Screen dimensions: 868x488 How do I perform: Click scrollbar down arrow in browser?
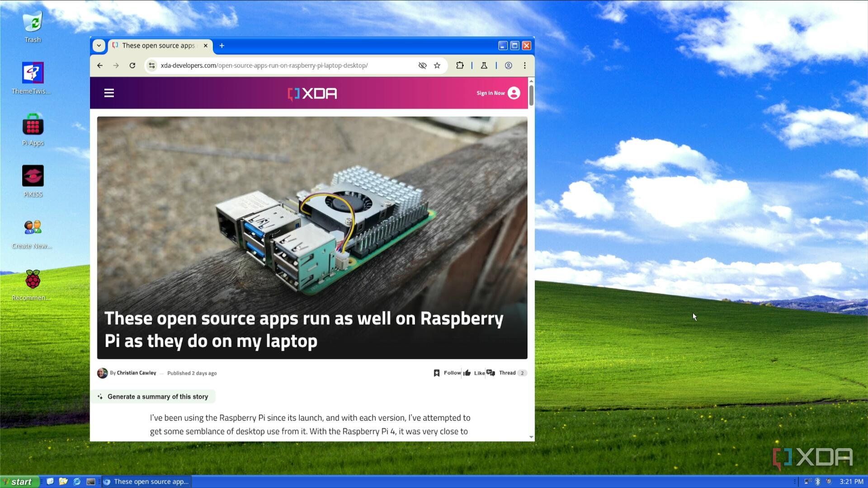coord(531,437)
